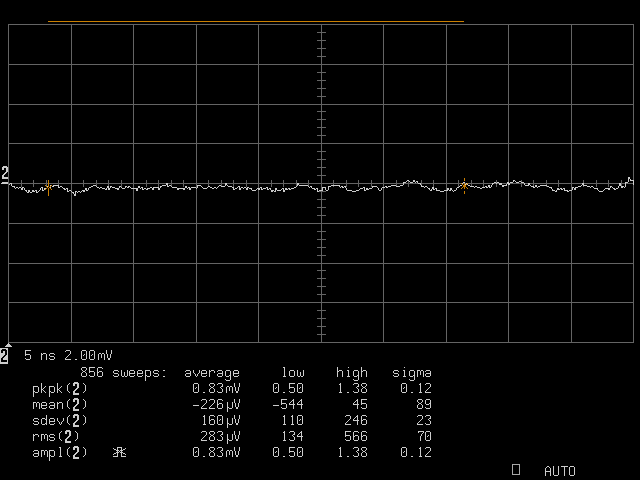This screenshot has height=480, width=640.
Task: Select the left orange cursor marker on trace
Action: (x=48, y=188)
